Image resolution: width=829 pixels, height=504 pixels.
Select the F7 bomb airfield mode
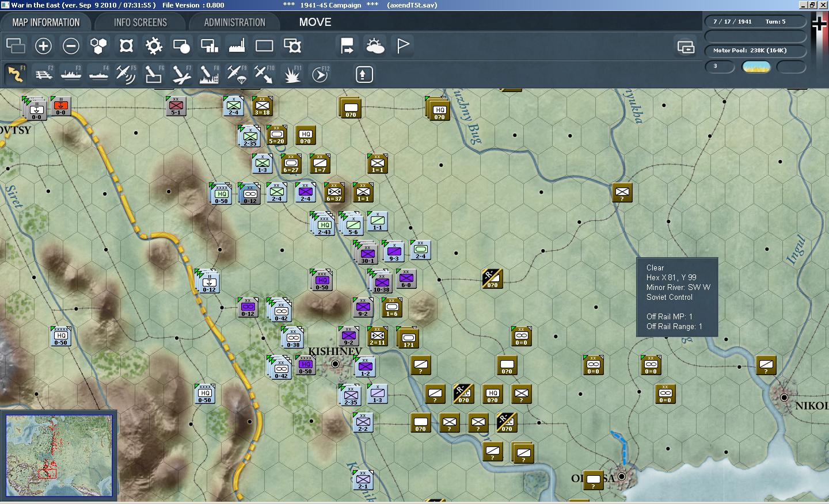pyautogui.click(x=181, y=74)
